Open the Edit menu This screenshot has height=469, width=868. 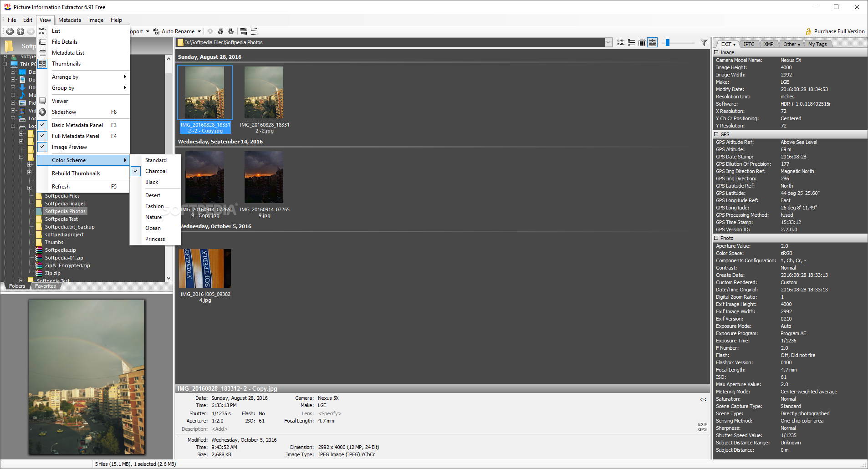tap(28, 20)
